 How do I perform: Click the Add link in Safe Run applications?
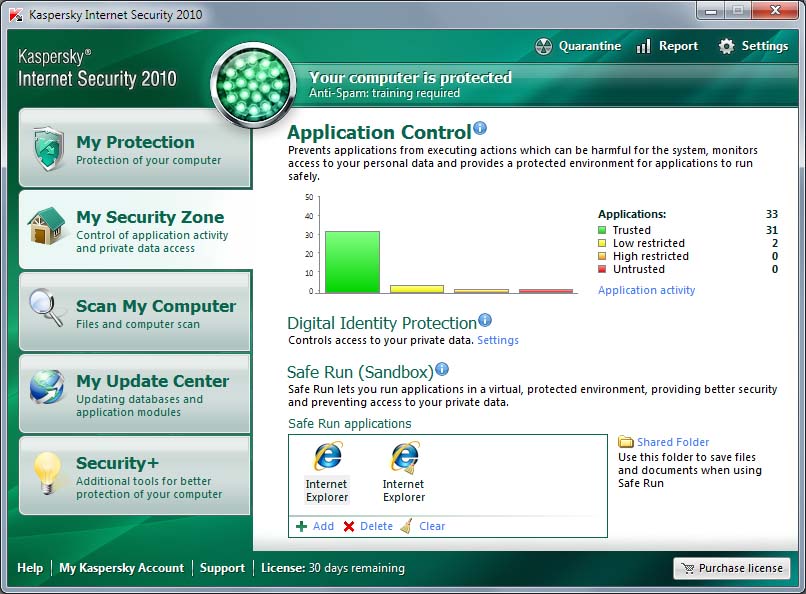323,526
